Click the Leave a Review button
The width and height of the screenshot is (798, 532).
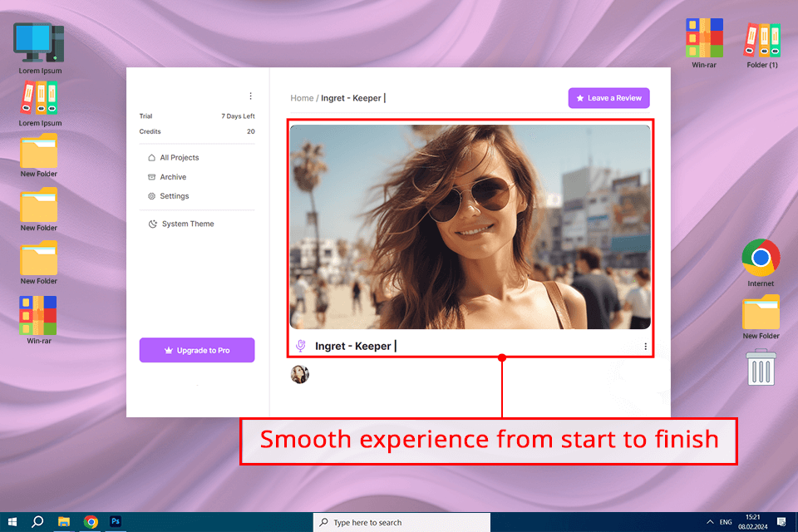coord(608,98)
